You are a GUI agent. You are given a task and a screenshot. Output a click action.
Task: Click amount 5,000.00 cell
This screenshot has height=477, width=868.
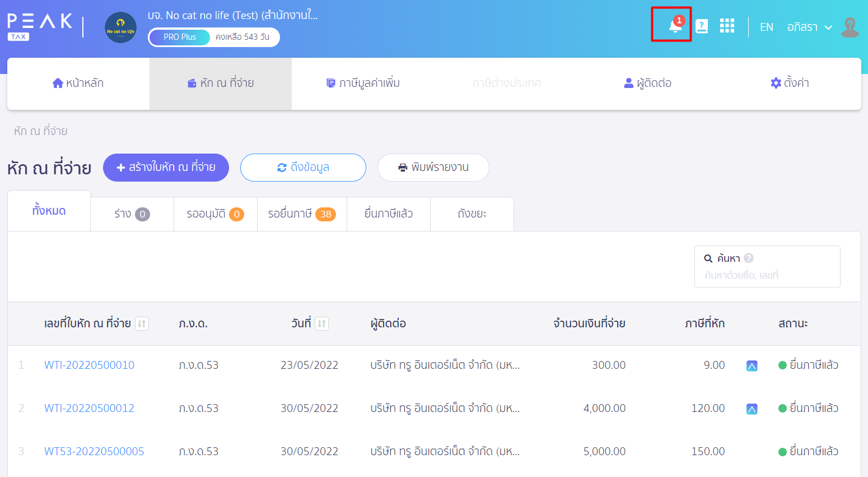(604, 451)
